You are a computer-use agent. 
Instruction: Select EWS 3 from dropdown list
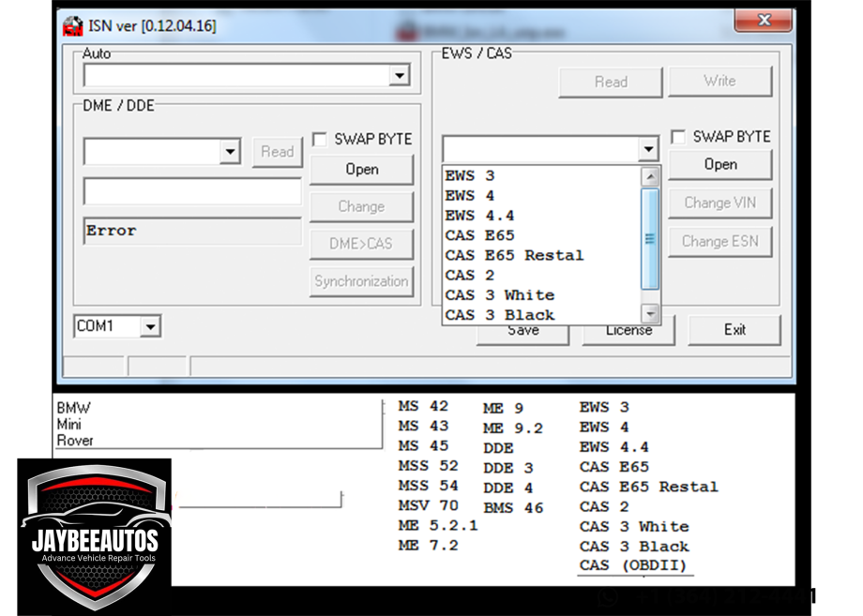coord(542,175)
